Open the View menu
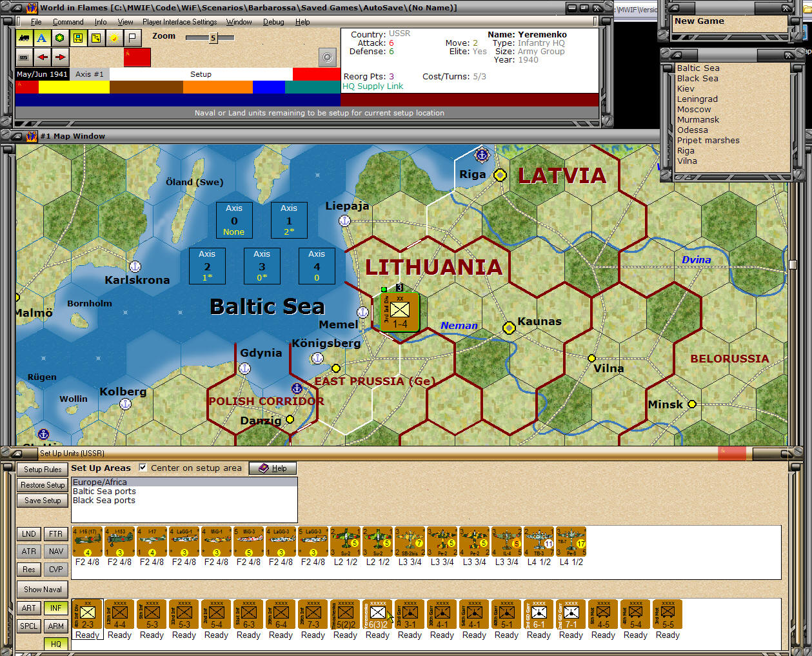The image size is (812, 656). tap(125, 22)
